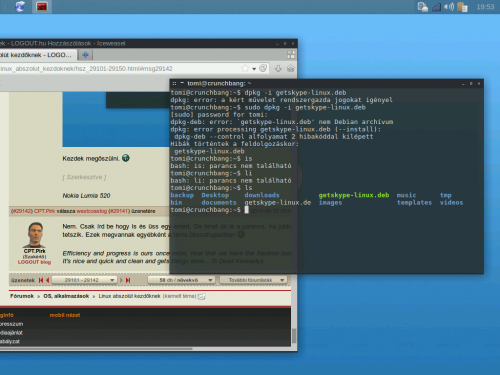Open the downloads arrow in Iceweasel toolbar

pyautogui.click(x=278, y=69)
